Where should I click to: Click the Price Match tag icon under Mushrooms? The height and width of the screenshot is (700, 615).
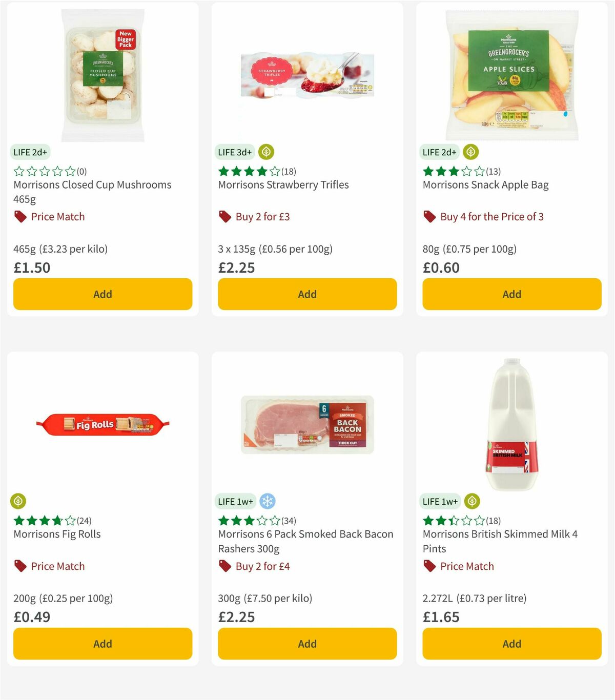pyautogui.click(x=20, y=216)
